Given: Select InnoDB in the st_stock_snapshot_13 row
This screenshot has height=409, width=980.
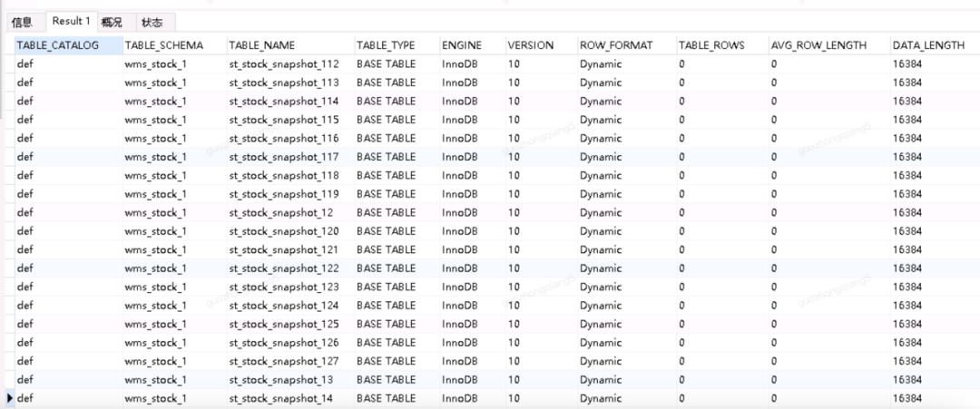Looking at the screenshot, I should pos(472,380).
